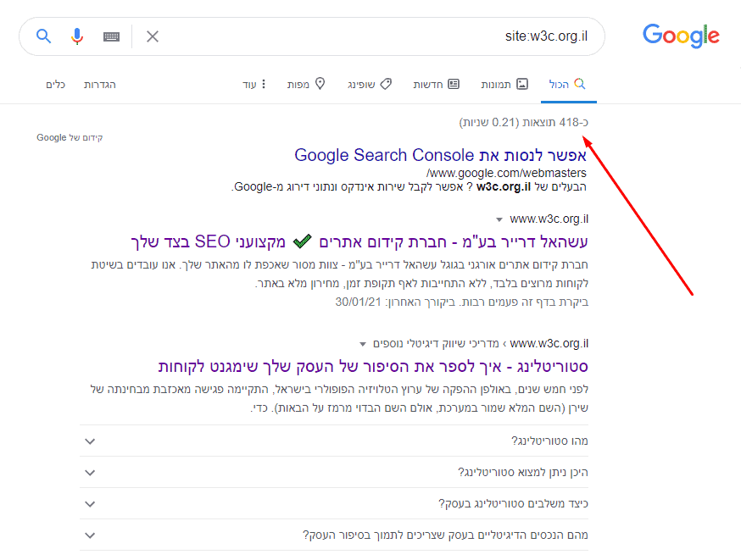Go to Google home via logo
Image resolution: width=741 pixels, height=560 pixels.
coord(681,36)
